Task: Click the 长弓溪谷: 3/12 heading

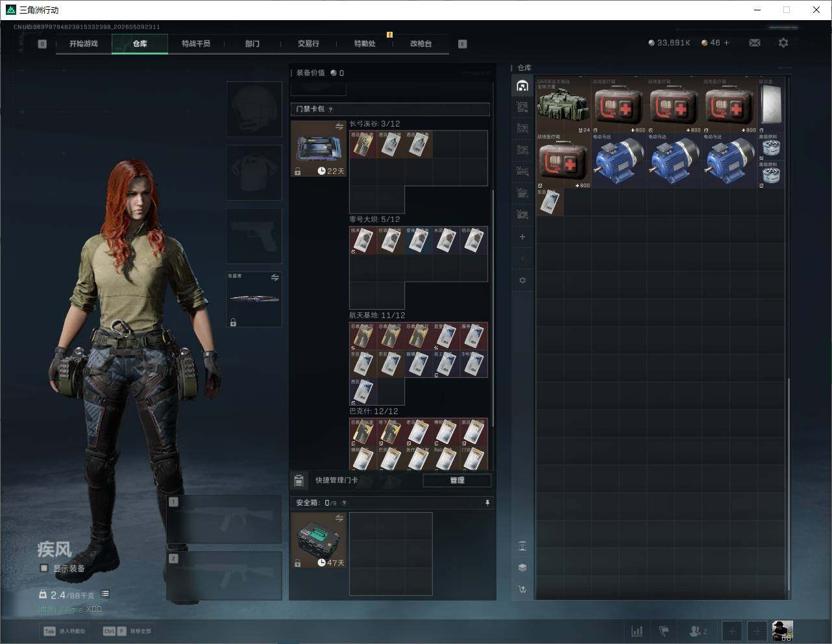Action: (x=374, y=124)
